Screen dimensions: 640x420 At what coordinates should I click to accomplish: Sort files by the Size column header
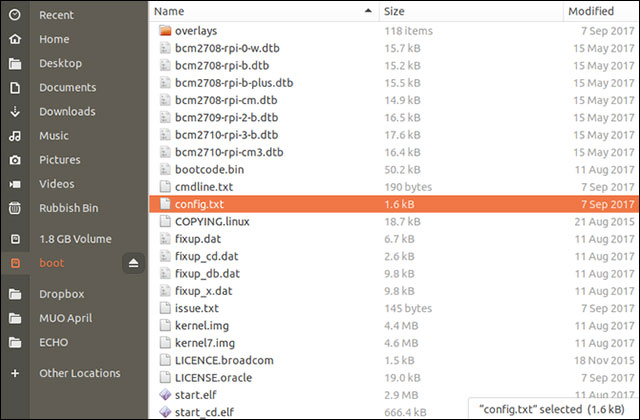pyautogui.click(x=471, y=11)
